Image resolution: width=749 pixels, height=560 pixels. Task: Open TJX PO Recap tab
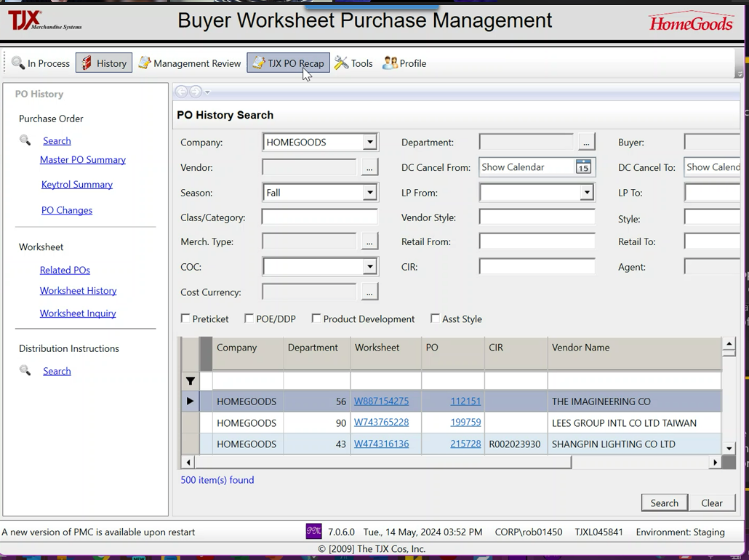[x=288, y=63]
